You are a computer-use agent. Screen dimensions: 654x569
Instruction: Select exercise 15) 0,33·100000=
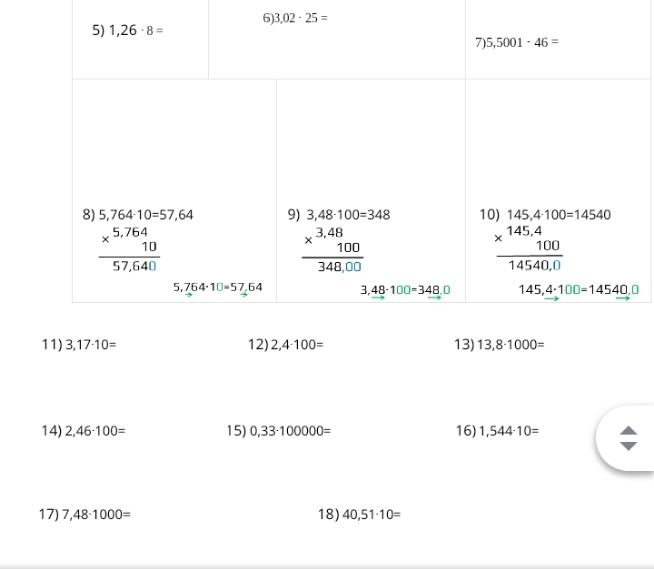(279, 431)
